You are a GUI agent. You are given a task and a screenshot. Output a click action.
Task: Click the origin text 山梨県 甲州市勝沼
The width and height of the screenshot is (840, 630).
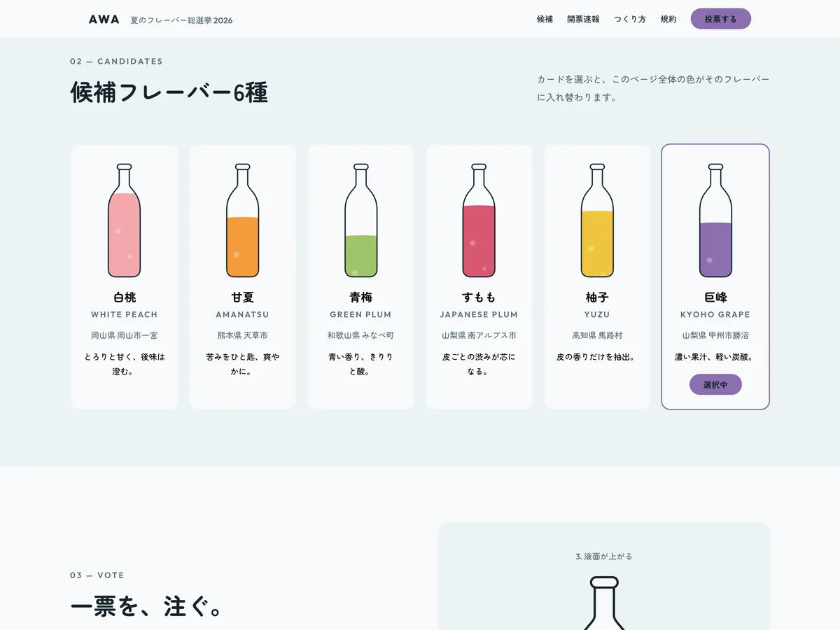tap(715, 335)
